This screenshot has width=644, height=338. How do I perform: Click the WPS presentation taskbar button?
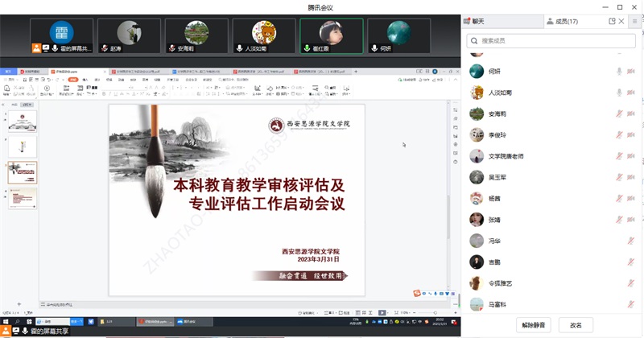[x=155, y=322]
